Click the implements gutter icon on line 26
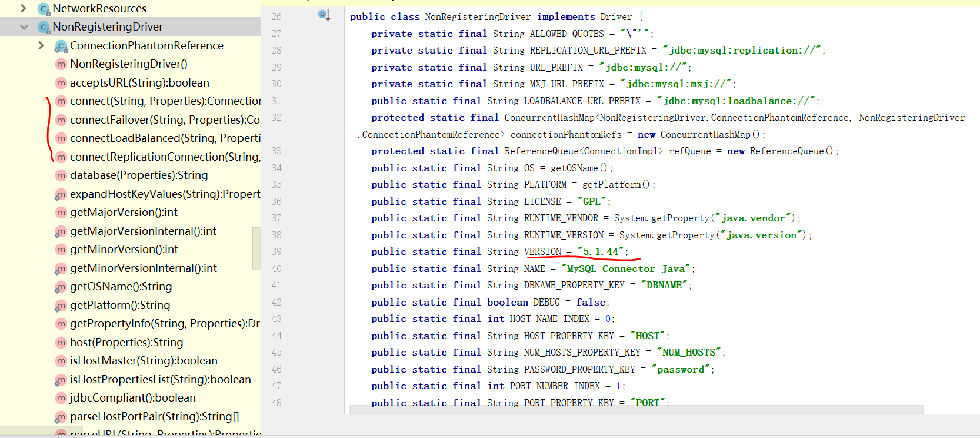 (x=324, y=15)
